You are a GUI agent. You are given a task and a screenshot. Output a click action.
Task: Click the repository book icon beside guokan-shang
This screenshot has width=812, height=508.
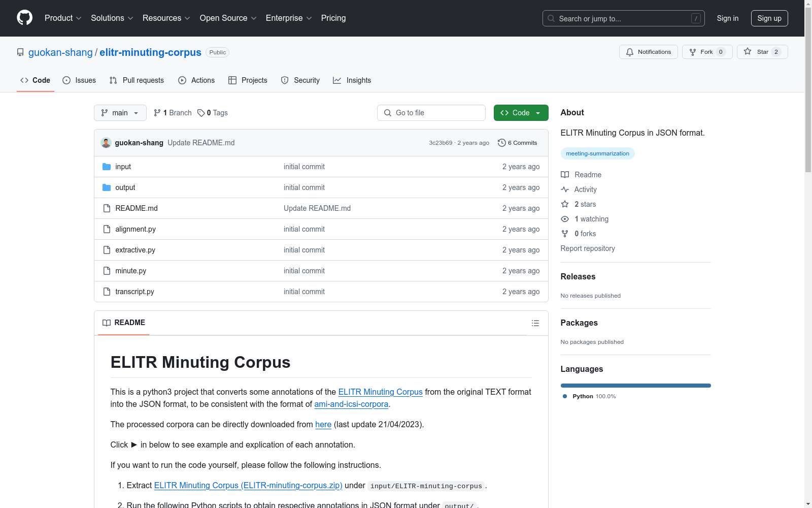point(20,52)
